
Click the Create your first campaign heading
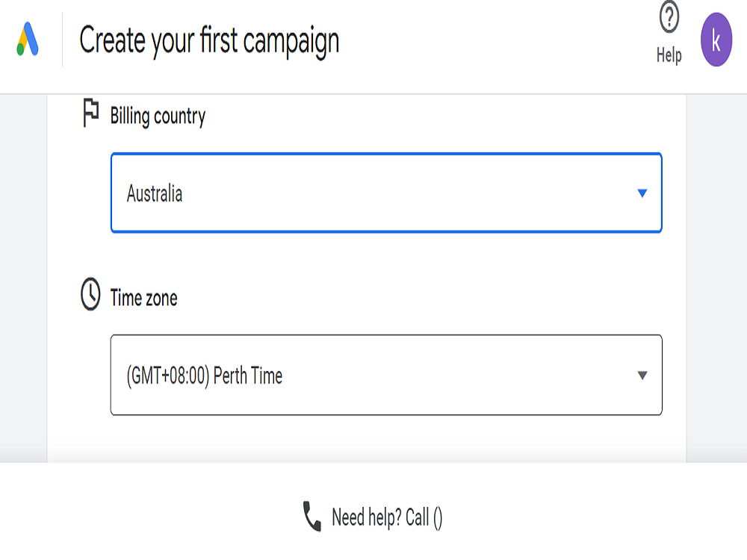[x=209, y=41]
